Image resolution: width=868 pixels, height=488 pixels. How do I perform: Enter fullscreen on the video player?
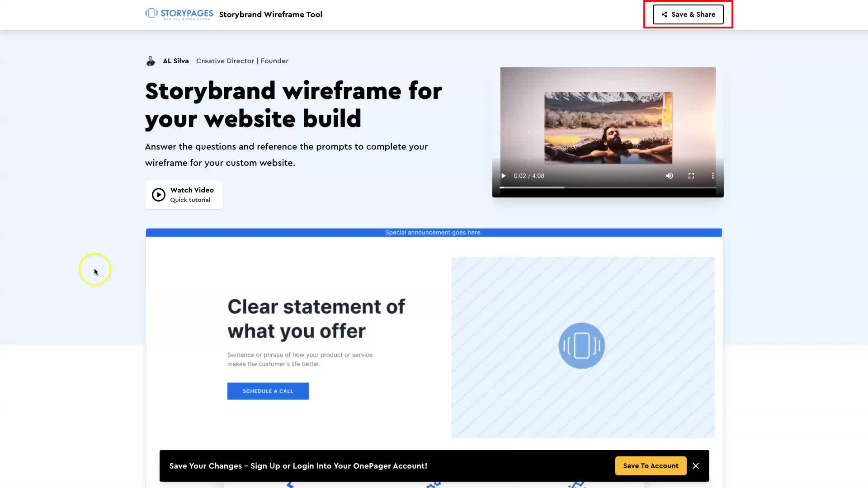click(691, 176)
